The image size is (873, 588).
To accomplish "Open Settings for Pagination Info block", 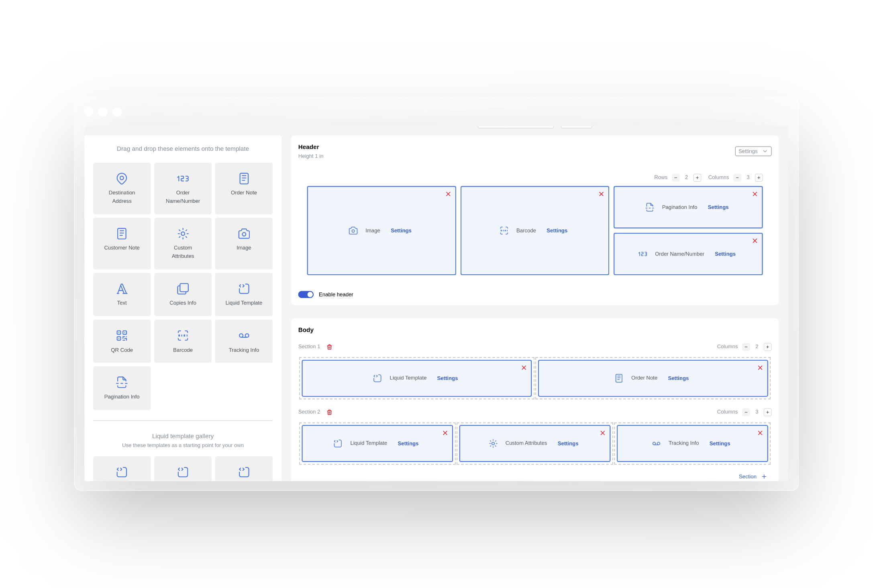I will coord(718,207).
